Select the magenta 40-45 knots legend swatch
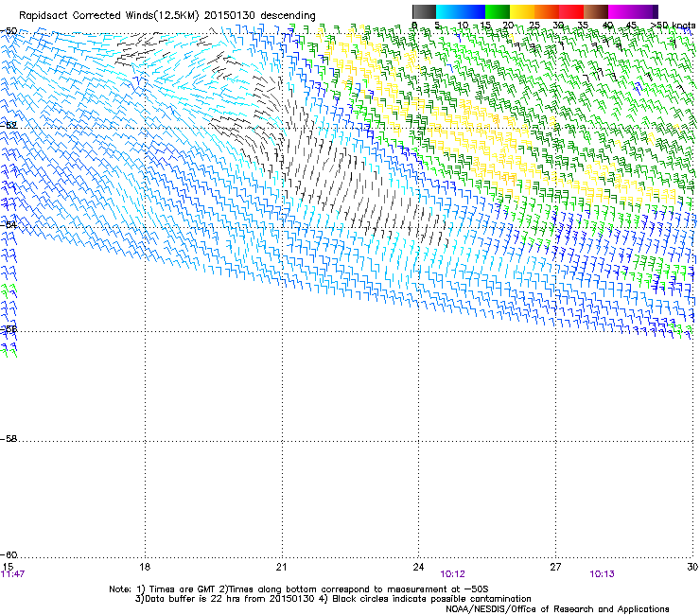 pyautogui.click(x=621, y=11)
